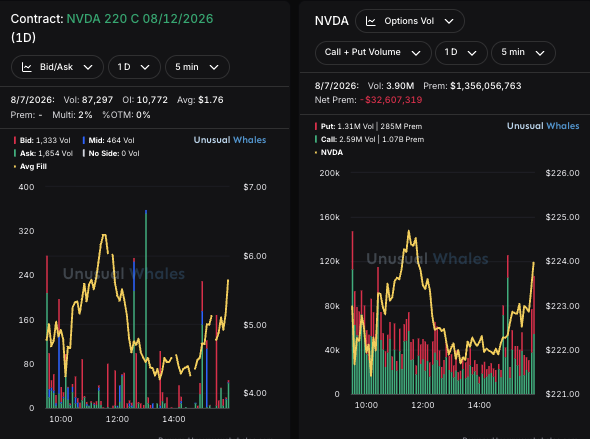This screenshot has height=439, width=590.
Task: Click the 10:00 time label on NVDA chart
Action: point(366,405)
